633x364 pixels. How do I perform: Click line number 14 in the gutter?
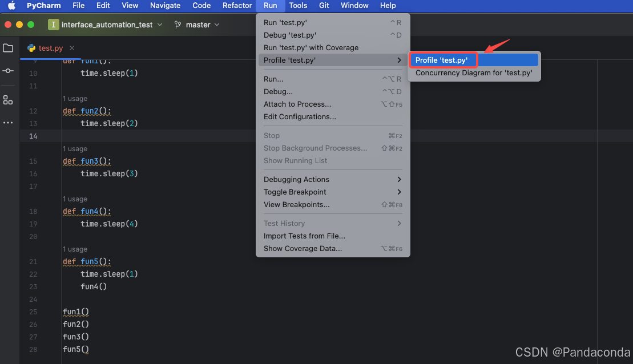coord(33,136)
